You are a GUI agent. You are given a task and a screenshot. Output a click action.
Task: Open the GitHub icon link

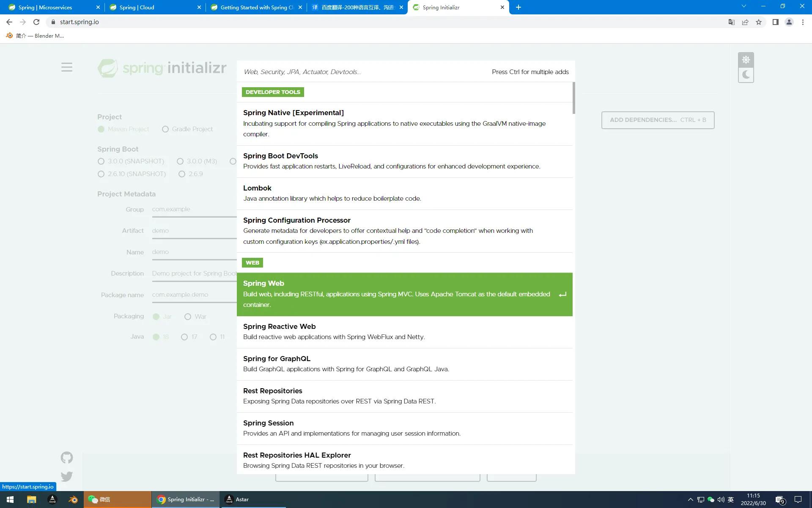(x=67, y=458)
